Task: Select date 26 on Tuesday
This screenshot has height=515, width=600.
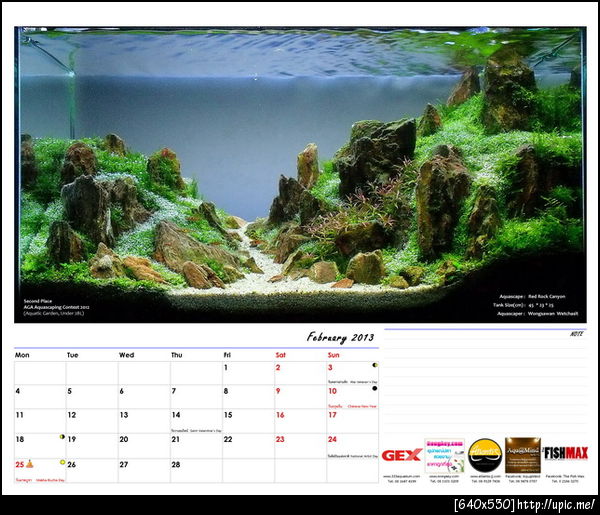Action: pos(72,464)
